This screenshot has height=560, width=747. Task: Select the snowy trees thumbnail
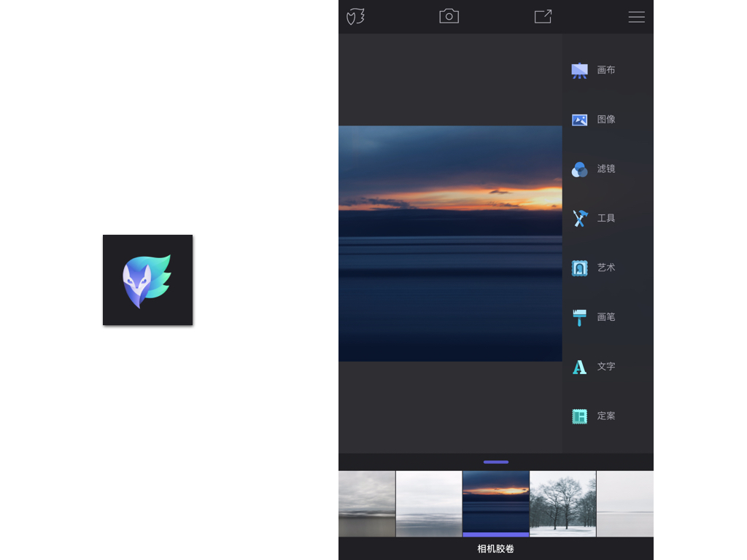click(x=562, y=503)
